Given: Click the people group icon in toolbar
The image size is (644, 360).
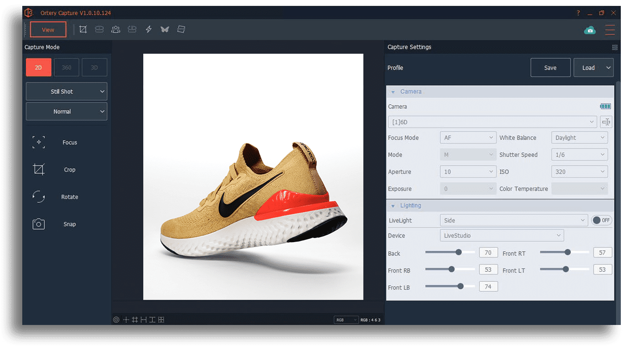Looking at the screenshot, I should tap(116, 30).
